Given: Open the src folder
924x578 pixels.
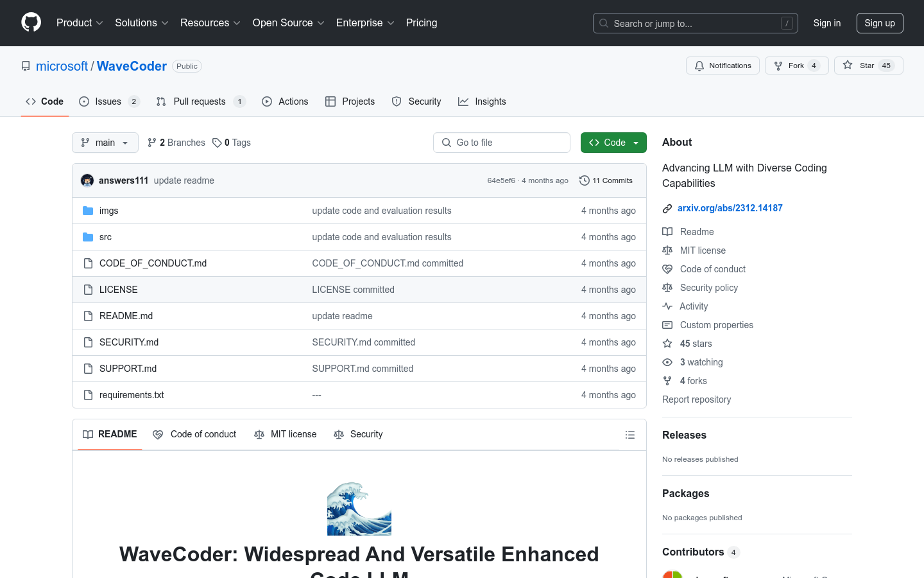Looking at the screenshot, I should click(x=105, y=237).
